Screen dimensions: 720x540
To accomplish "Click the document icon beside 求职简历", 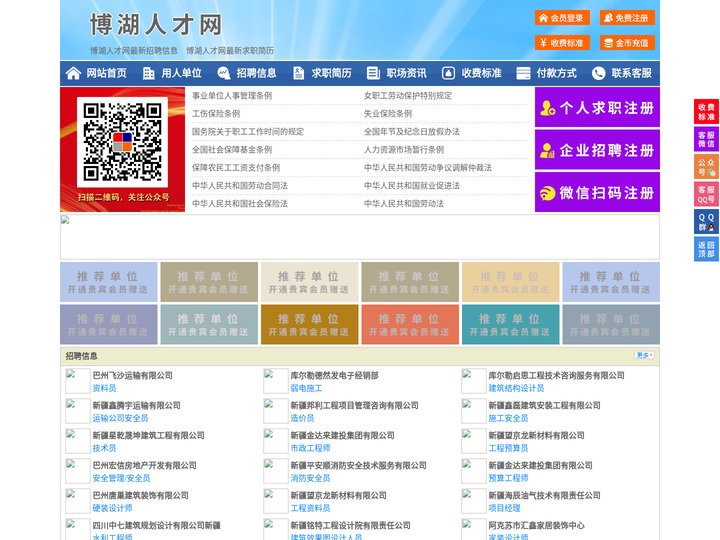I will [x=298, y=73].
